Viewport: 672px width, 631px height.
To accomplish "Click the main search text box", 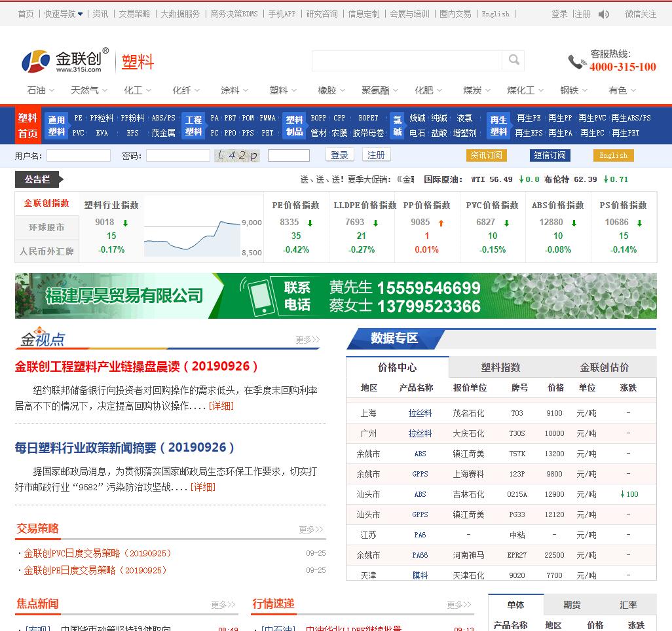I will coord(407,61).
